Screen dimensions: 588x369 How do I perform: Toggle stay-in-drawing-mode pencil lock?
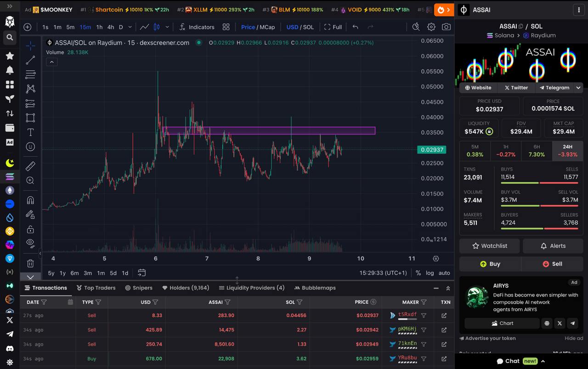point(30,214)
